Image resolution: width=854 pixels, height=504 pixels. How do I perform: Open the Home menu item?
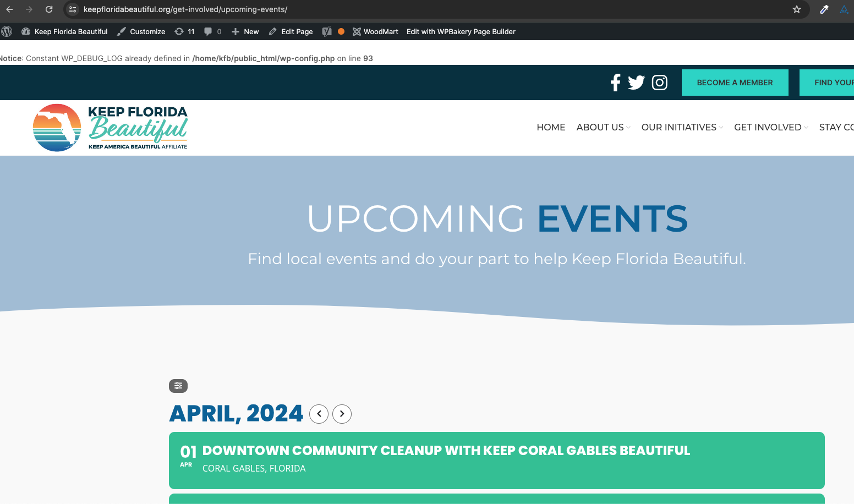pos(551,127)
